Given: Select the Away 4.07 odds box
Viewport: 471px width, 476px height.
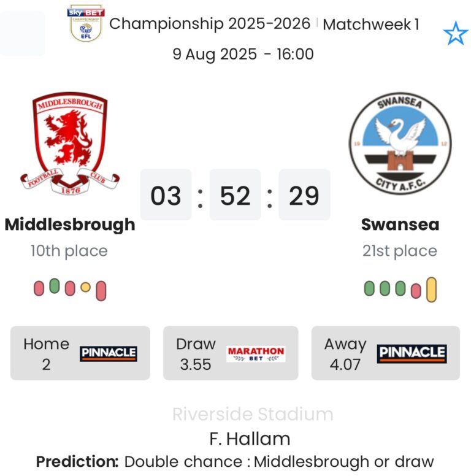Looking at the screenshot, I should pos(385,353).
